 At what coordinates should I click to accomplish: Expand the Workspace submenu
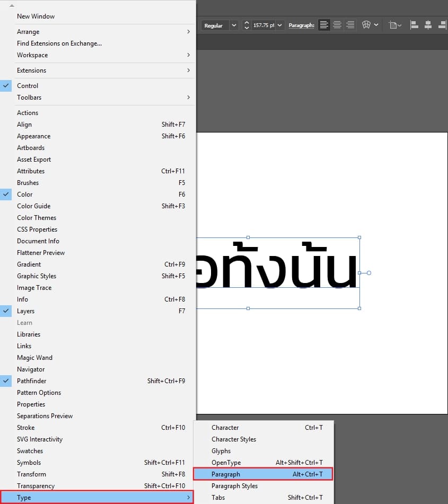click(x=98, y=55)
